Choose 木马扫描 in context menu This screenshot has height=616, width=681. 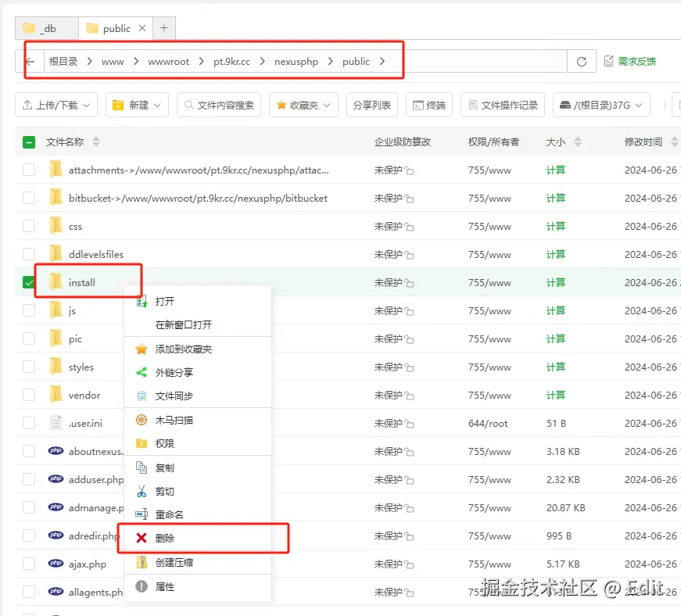tap(198, 421)
